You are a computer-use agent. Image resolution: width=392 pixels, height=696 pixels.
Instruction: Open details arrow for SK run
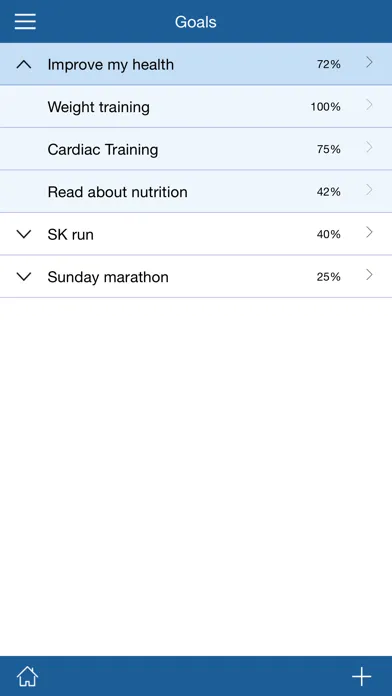pos(369,232)
